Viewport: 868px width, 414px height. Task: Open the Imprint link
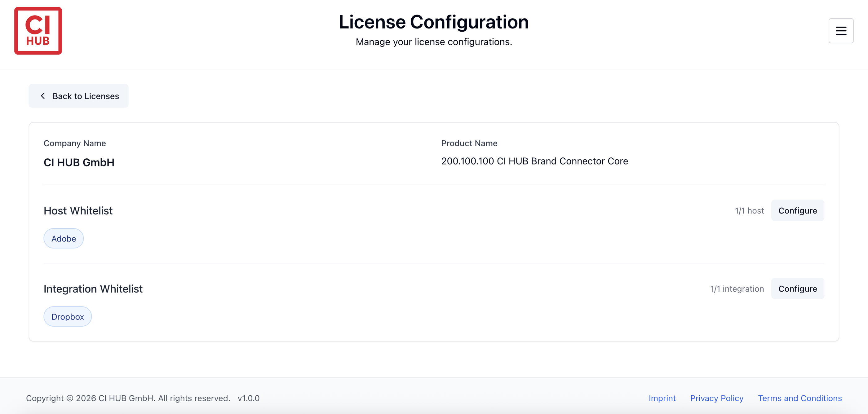662,398
